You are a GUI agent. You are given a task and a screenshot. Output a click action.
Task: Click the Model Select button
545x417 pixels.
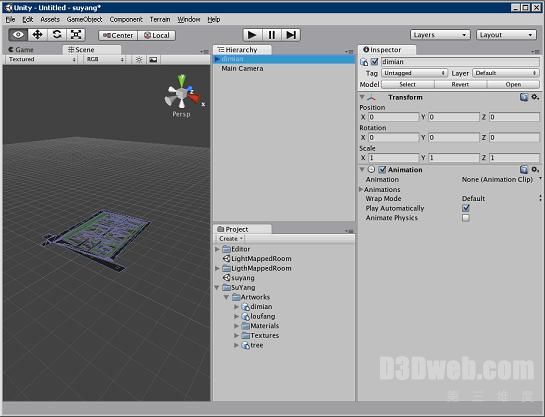pos(408,84)
